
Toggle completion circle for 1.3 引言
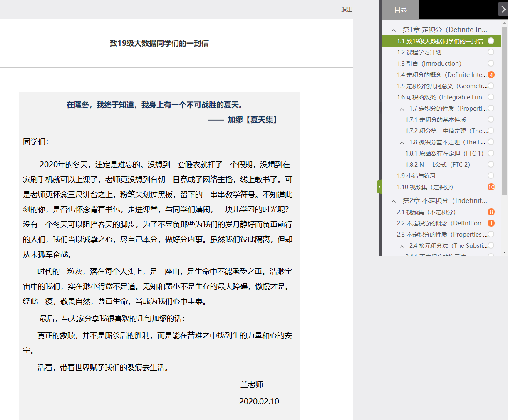coord(491,63)
